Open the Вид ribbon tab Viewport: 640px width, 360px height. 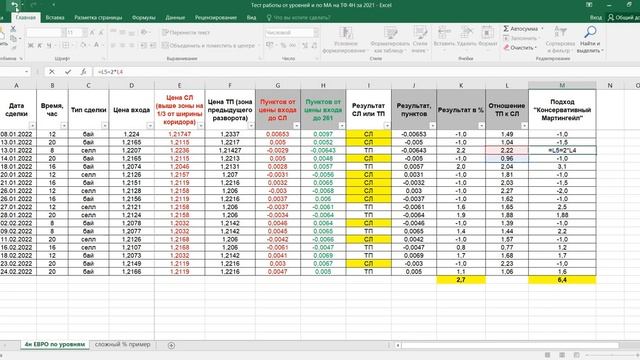pyautogui.click(x=251, y=18)
